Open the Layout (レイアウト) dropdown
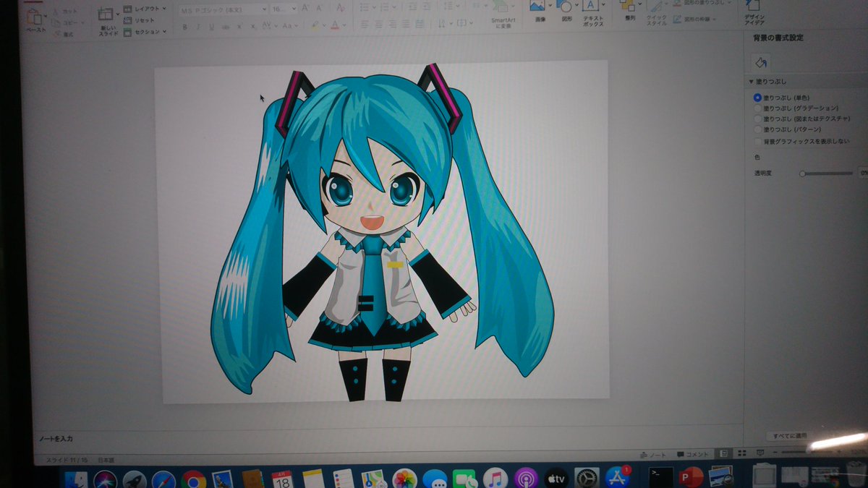Screen dimensions: 868x488 tap(145, 9)
